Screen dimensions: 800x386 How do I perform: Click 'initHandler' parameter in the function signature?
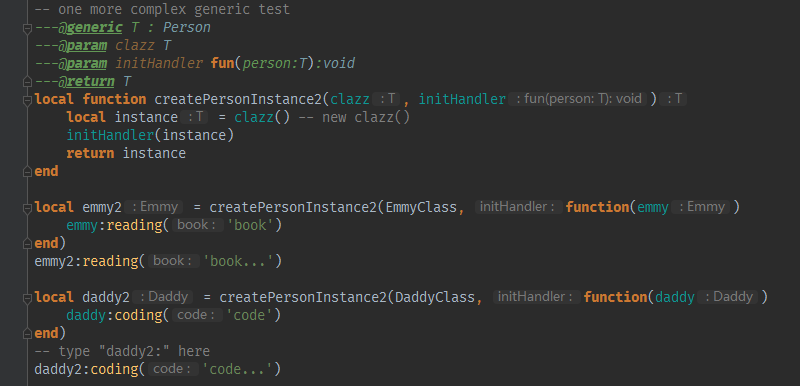click(x=462, y=99)
